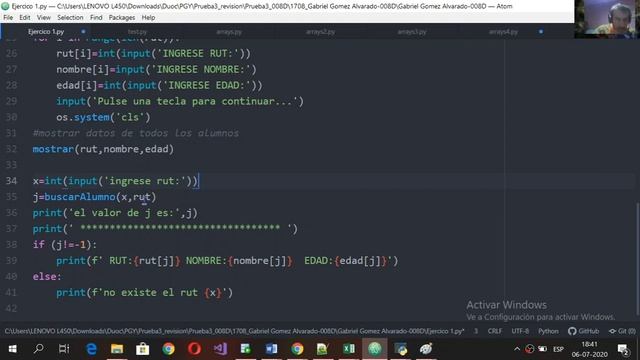
Task: Click 'os.system' on line 30
Action: 83,117
